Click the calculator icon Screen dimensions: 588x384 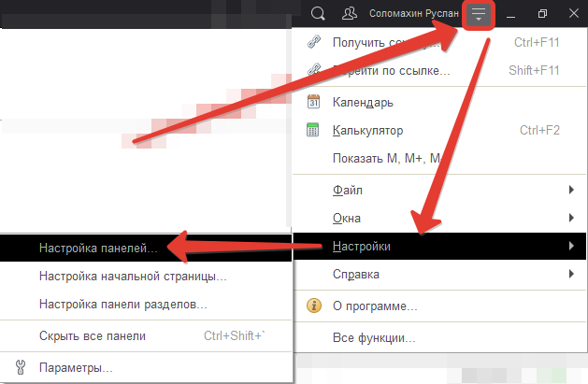click(313, 130)
